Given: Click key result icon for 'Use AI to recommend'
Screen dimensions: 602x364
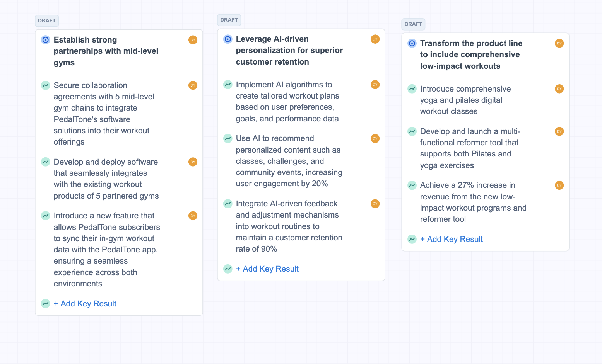Looking at the screenshot, I should point(228,138).
